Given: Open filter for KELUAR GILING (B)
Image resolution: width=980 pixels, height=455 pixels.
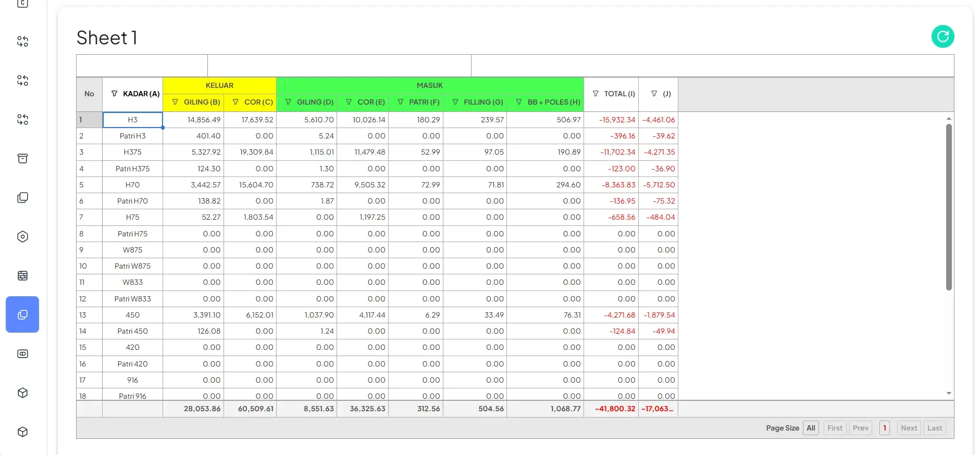Looking at the screenshot, I should click(175, 102).
